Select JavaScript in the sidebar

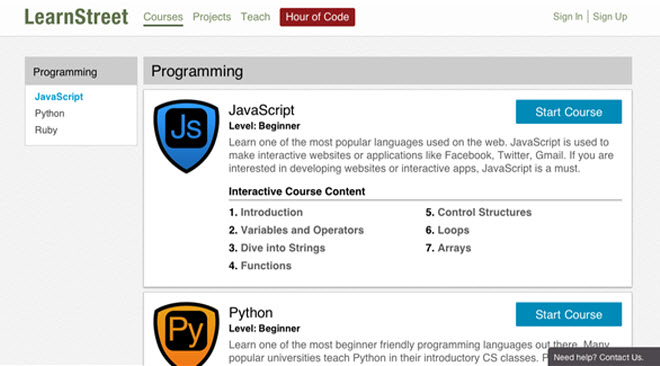[59, 97]
